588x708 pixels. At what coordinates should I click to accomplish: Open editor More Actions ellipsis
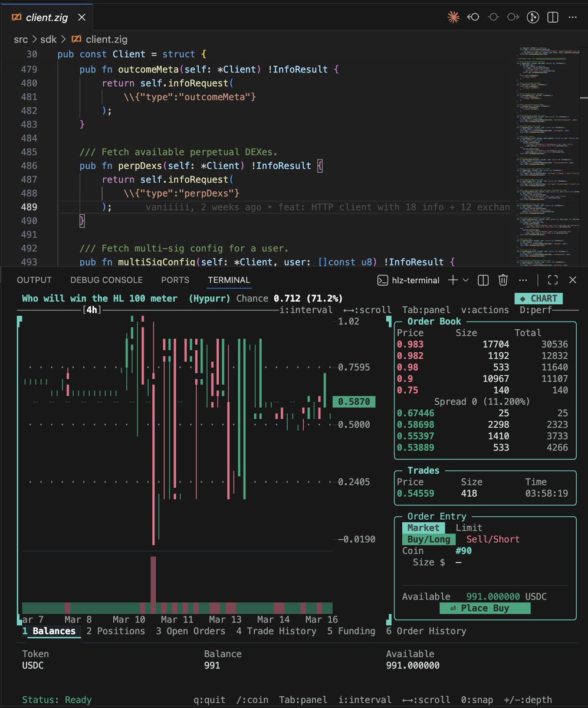pos(573,17)
